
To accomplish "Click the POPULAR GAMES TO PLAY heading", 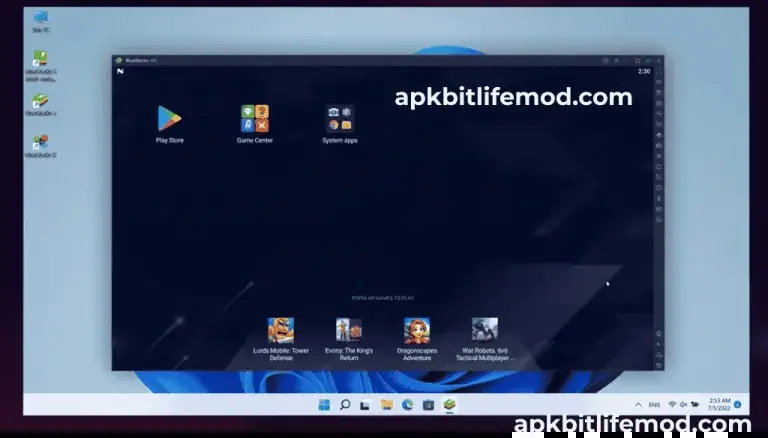I will pyautogui.click(x=383, y=298).
